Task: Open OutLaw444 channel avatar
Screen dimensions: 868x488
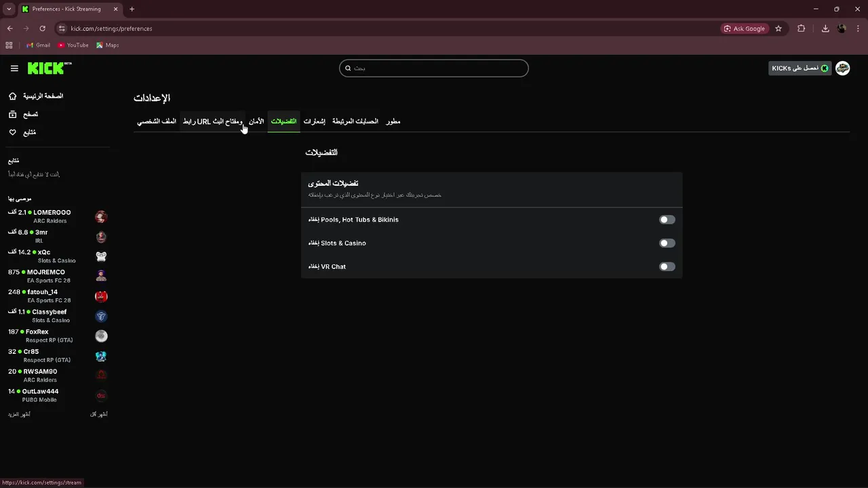Action: 101,395
